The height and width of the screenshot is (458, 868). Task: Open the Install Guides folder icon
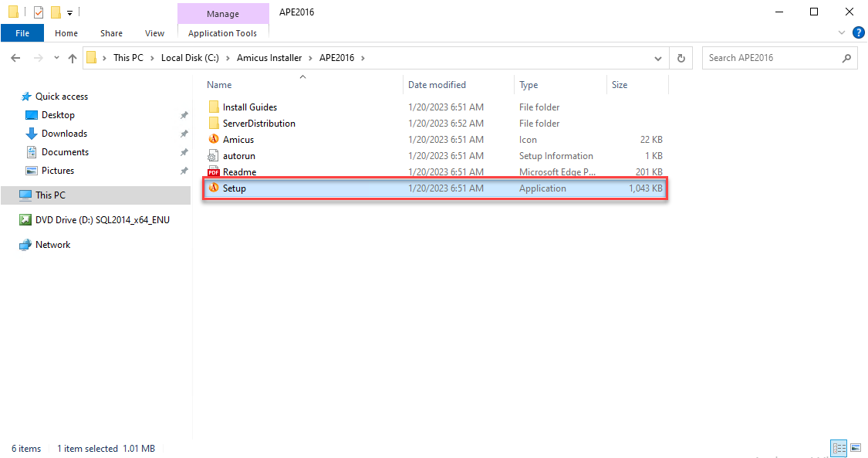point(214,107)
